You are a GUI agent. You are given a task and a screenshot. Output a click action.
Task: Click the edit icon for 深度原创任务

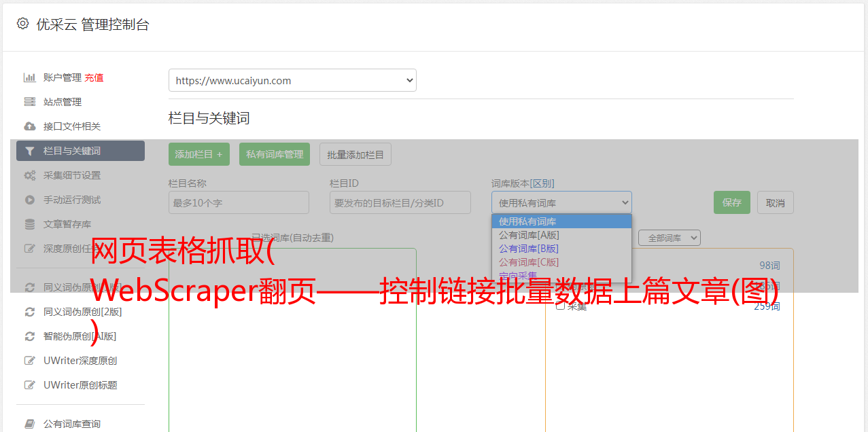tap(29, 249)
